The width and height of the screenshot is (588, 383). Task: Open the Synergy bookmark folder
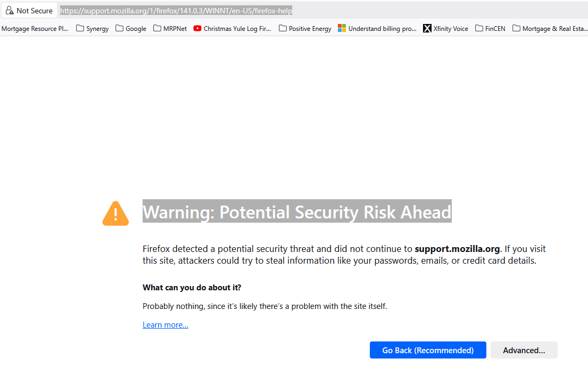(x=93, y=29)
